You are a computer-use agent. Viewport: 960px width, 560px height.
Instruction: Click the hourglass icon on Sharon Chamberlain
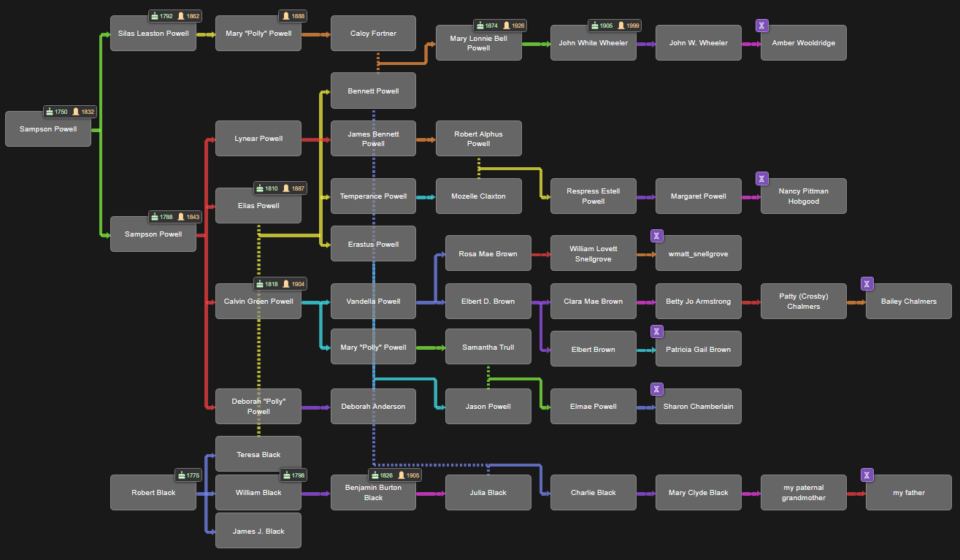tap(656, 389)
